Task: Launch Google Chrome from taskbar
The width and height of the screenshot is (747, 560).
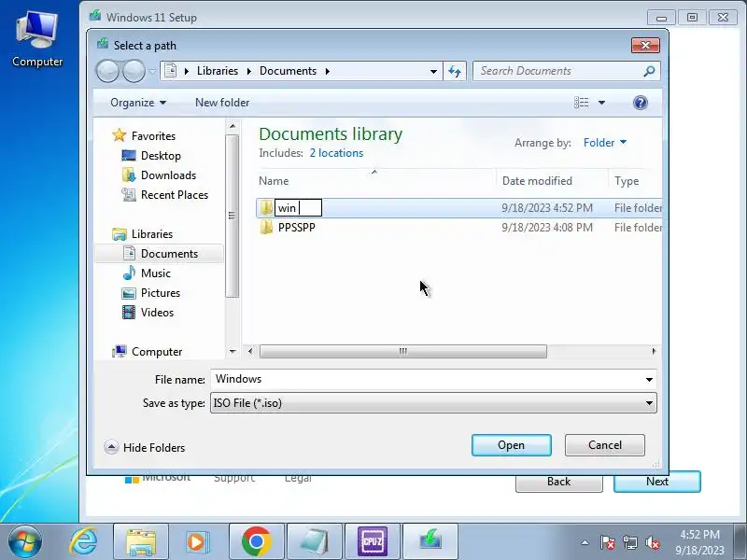Action: click(x=256, y=541)
